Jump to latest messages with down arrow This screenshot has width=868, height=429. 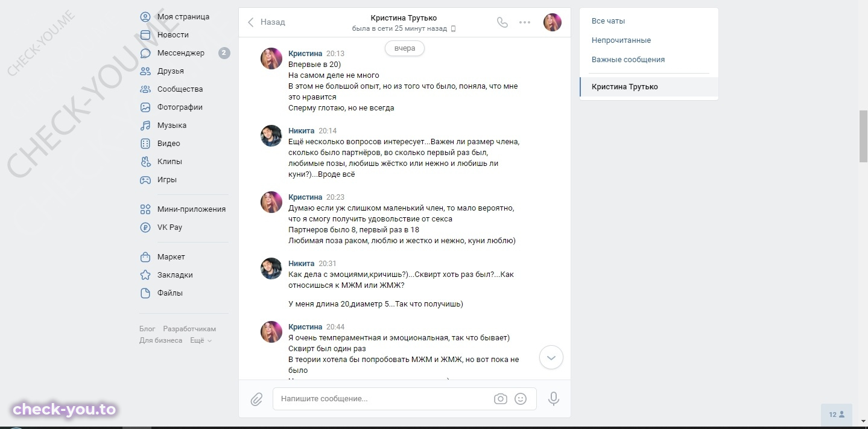(x=551, y=357)
